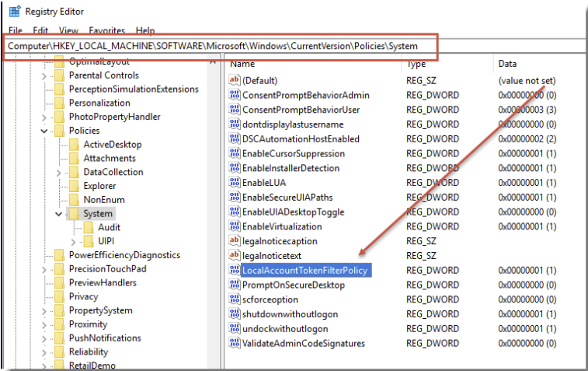Image resolution: width=588 pixels, height=371 pixels.
Task: Select the UIPI key label
Action: (106, 241)
